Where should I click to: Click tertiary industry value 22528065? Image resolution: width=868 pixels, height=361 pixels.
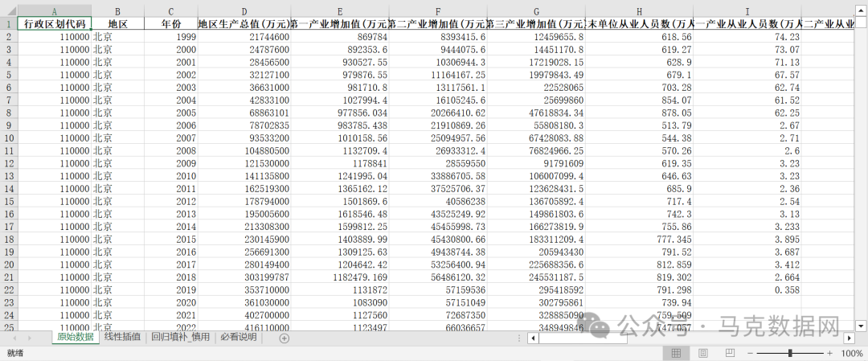536,87
